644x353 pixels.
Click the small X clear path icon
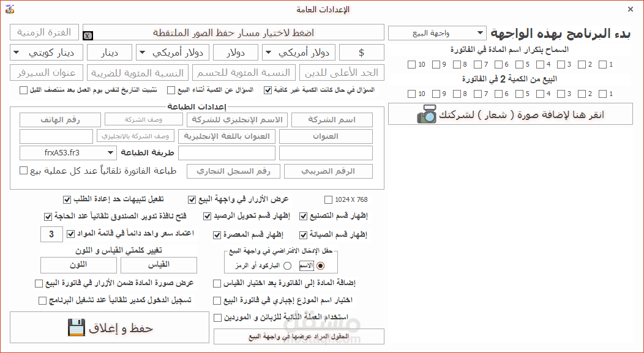coord(88,35)
